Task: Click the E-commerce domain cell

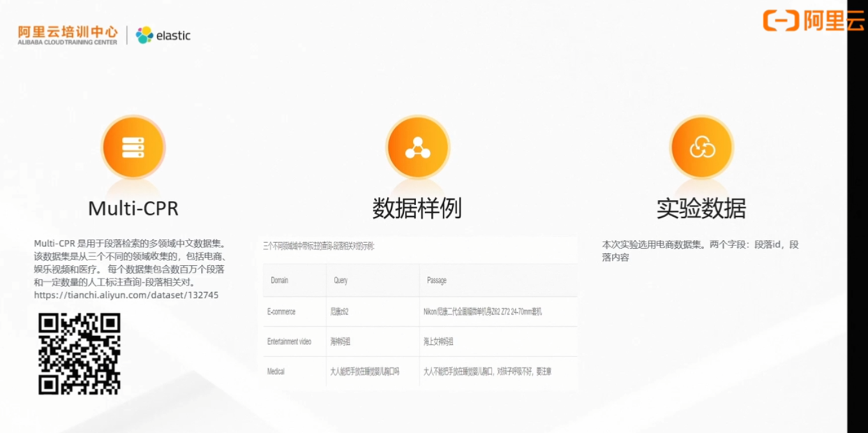Action: click(281, 312)
